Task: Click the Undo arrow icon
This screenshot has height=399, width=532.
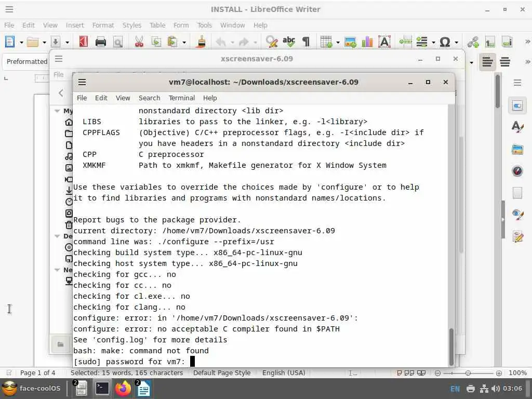Action: coord(221,42)
